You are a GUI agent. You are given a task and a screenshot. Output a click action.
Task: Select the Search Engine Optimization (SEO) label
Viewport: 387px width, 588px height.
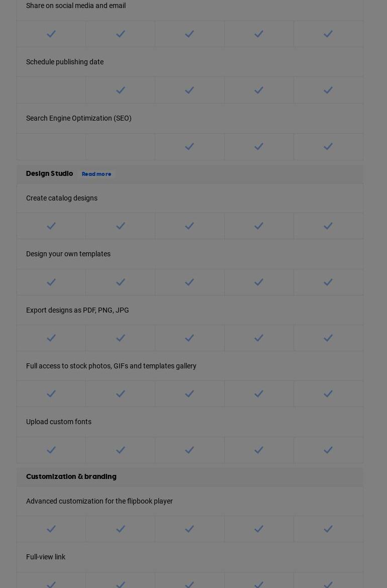click(x=79, y=118)
